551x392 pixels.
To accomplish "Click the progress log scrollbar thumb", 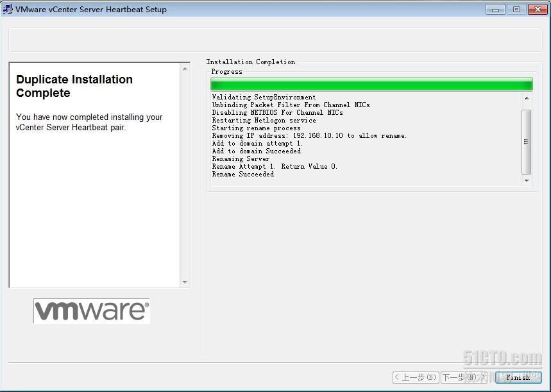I will pos(526,142).
